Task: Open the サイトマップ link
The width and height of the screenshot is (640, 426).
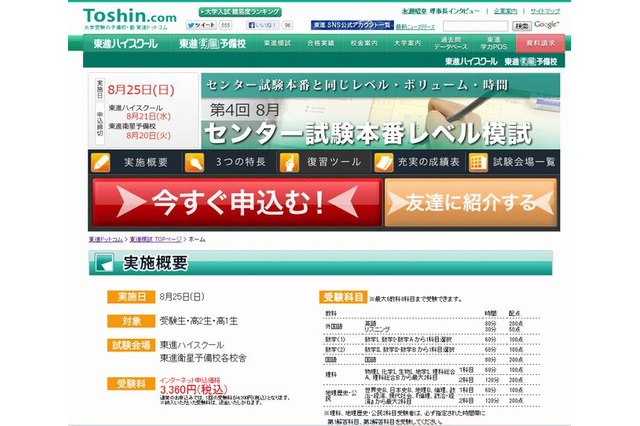Action: point(545,11)
